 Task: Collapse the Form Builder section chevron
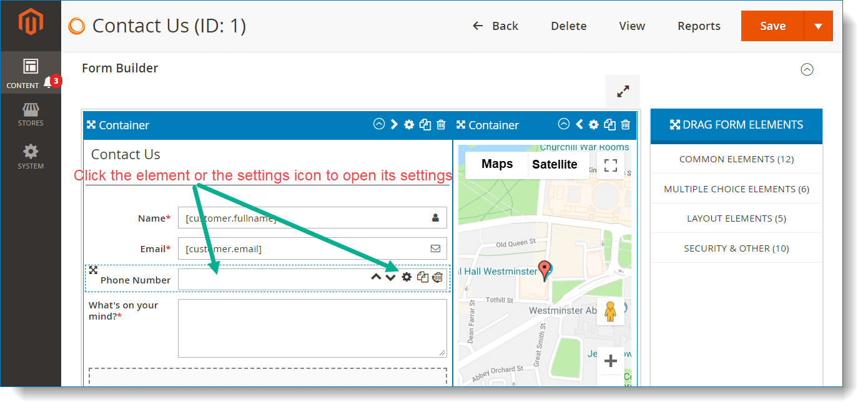(807, 69)
